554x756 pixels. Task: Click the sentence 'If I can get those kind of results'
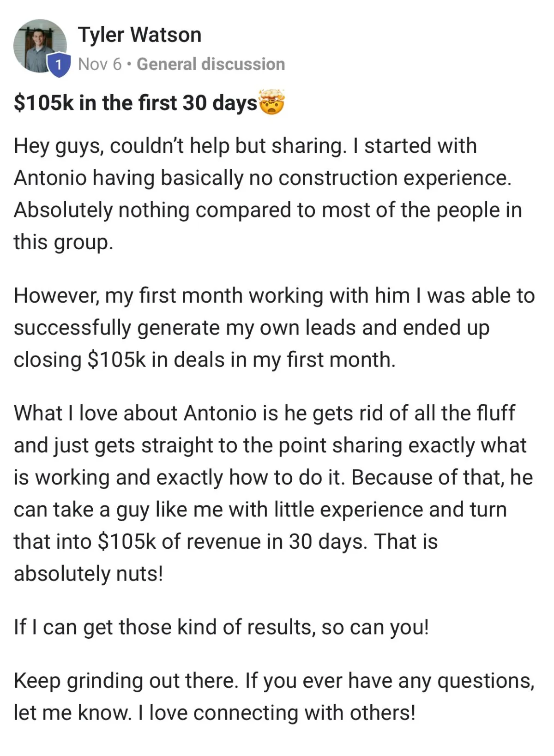pos(221,628)
